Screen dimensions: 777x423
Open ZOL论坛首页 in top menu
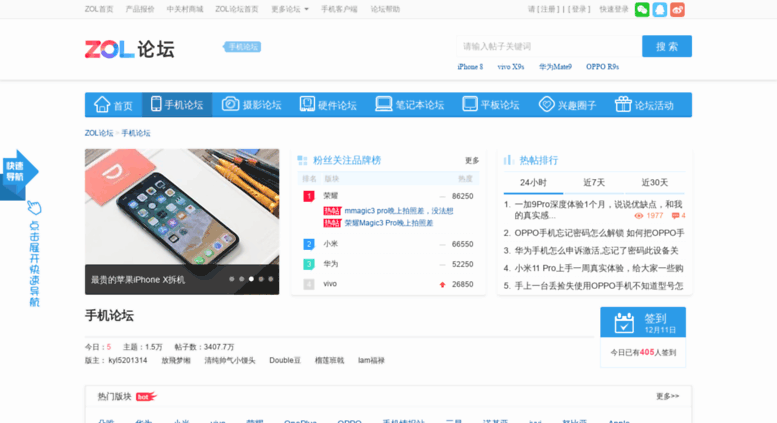click(236, 9)
